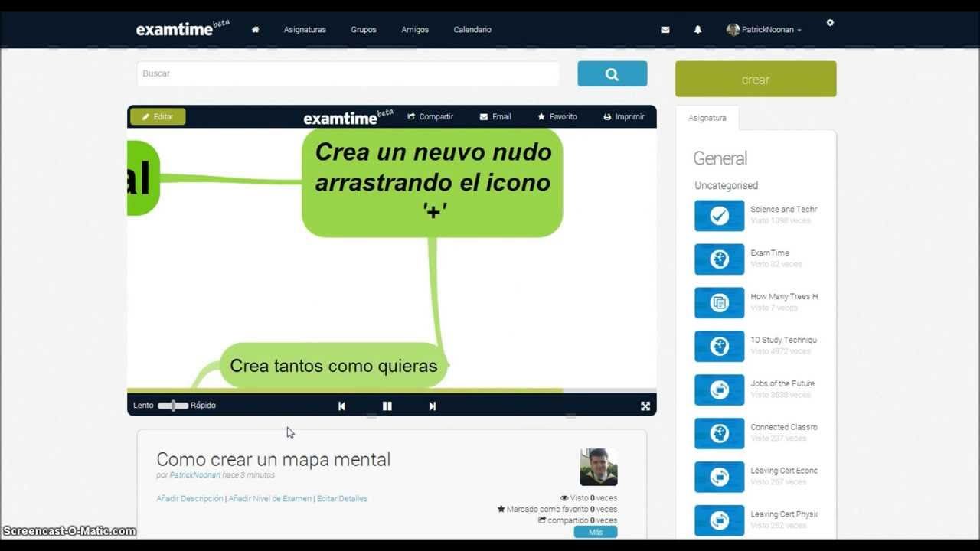Open the Añadir Nivel de Examen link
Screen dimensions: 980x551
(x=270, y=499)
